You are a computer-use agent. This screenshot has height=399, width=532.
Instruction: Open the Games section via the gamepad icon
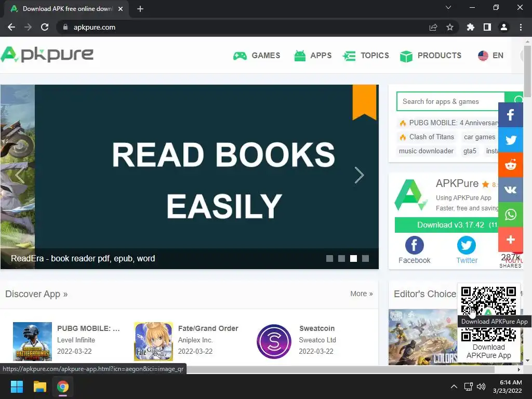pyautogui.click(x=240, y=56)
